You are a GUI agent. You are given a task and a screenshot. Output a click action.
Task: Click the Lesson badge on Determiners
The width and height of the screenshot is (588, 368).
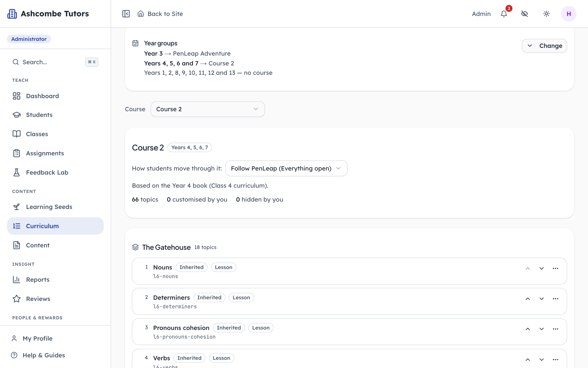pyautogui.click(x=241, y=297)
